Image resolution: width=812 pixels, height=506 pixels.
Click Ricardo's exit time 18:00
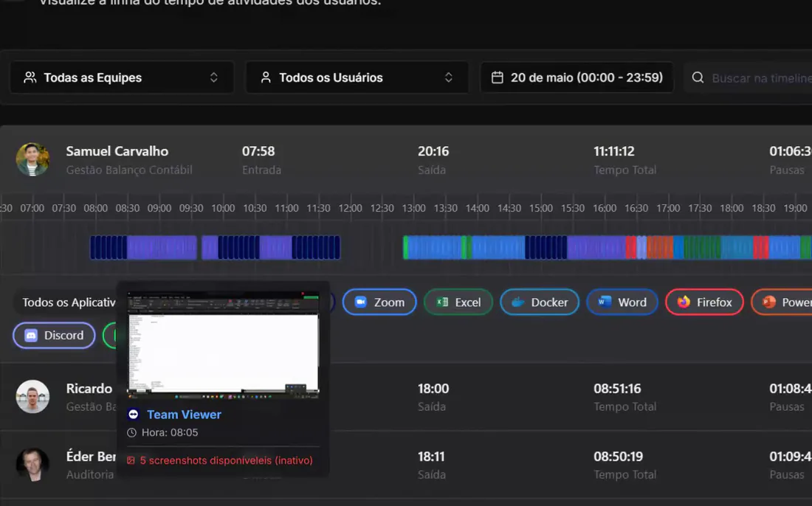coord(433,389)
